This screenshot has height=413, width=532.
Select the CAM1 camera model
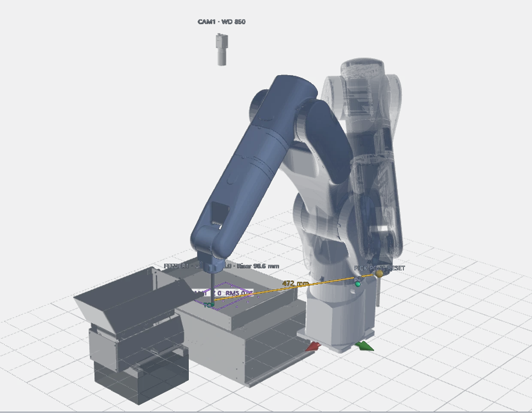pos(221,49)
